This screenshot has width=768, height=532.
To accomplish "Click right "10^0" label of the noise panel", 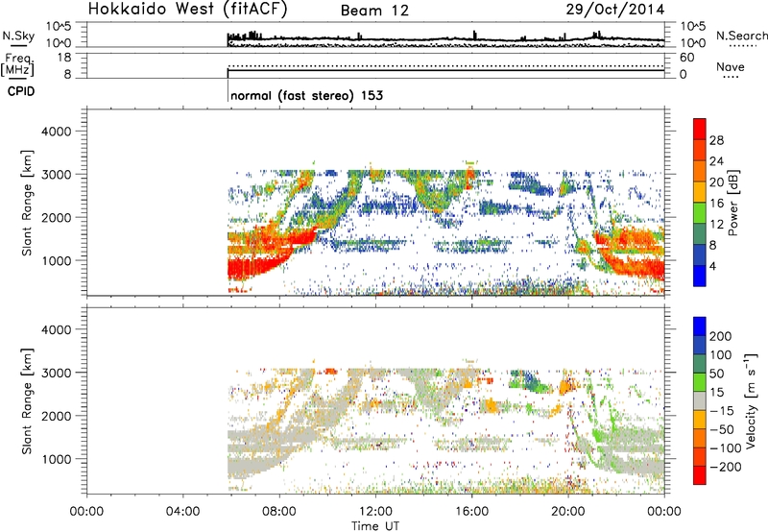I will [x=693, y=43].
